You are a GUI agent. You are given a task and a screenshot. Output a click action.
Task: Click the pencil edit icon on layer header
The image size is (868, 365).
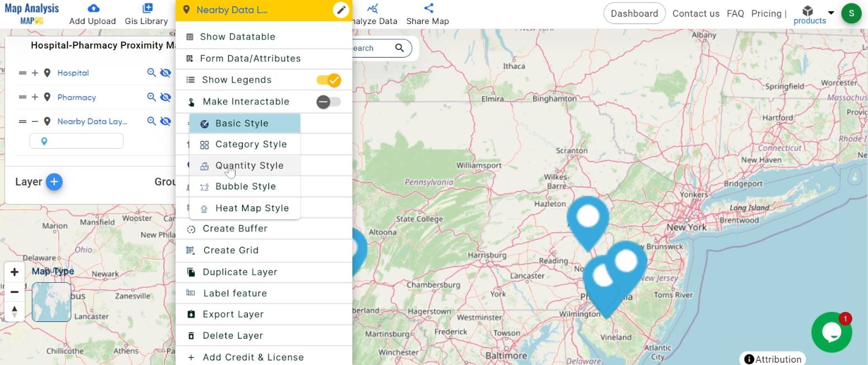pyautogui.click(x=341, y=10)
